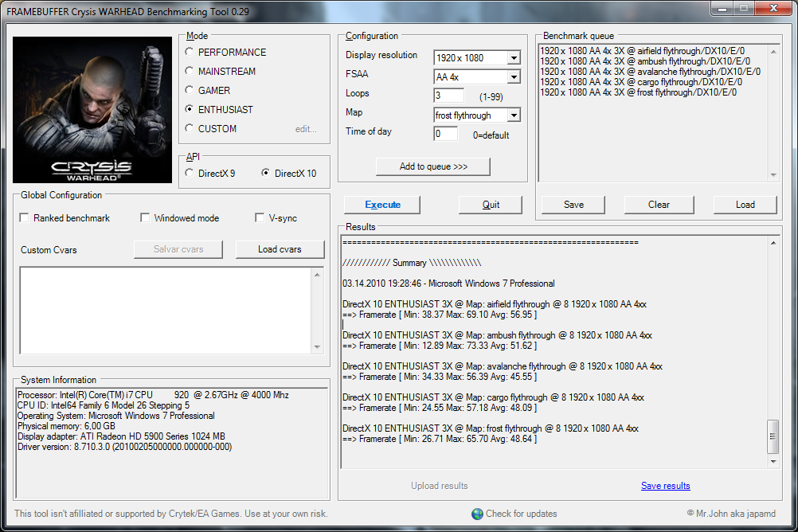798x532 pixels.
Task: Select the frost flythrough queue entry
Action: [x=638, y=92]
